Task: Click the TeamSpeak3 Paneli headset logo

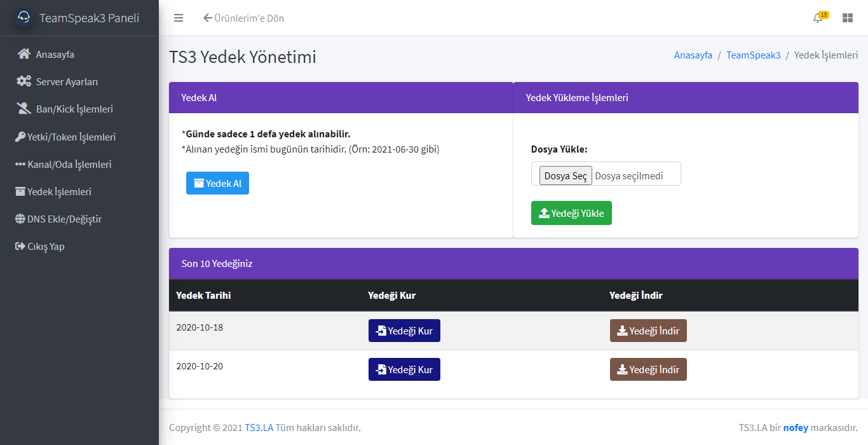Action: click(23, 17)
